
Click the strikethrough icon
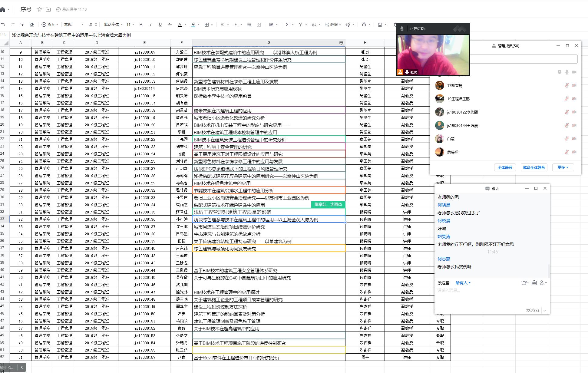170,25
